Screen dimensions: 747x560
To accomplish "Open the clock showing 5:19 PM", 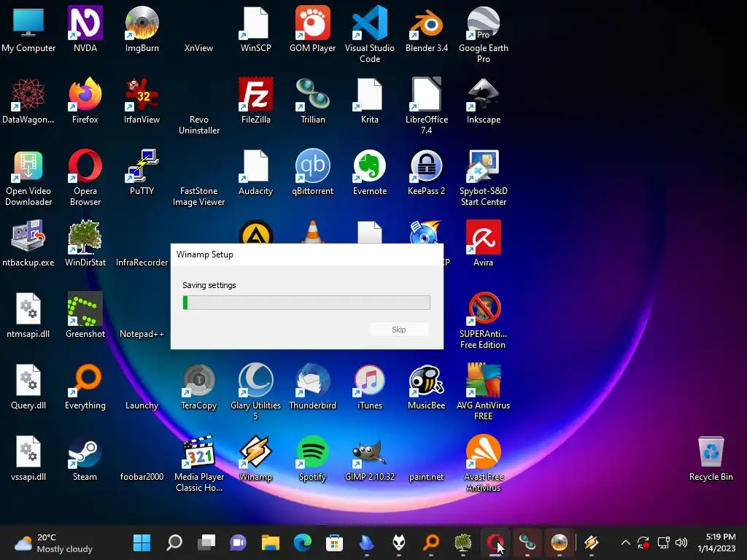I will (x=716, y=542).
